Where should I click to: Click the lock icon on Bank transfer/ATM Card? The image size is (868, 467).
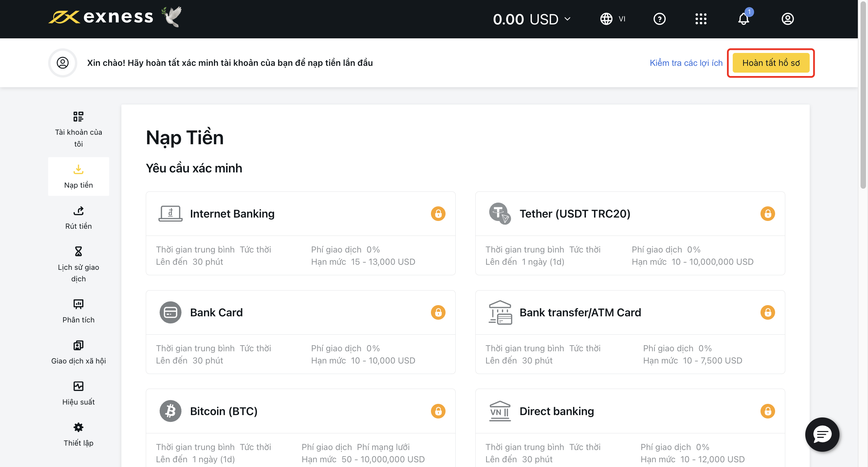768,313
